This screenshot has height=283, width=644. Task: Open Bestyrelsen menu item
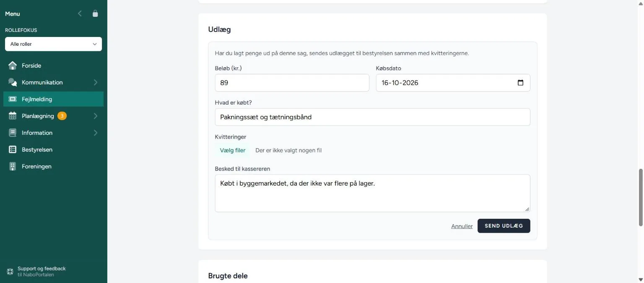pyautogui.click(x=53, y=149)
